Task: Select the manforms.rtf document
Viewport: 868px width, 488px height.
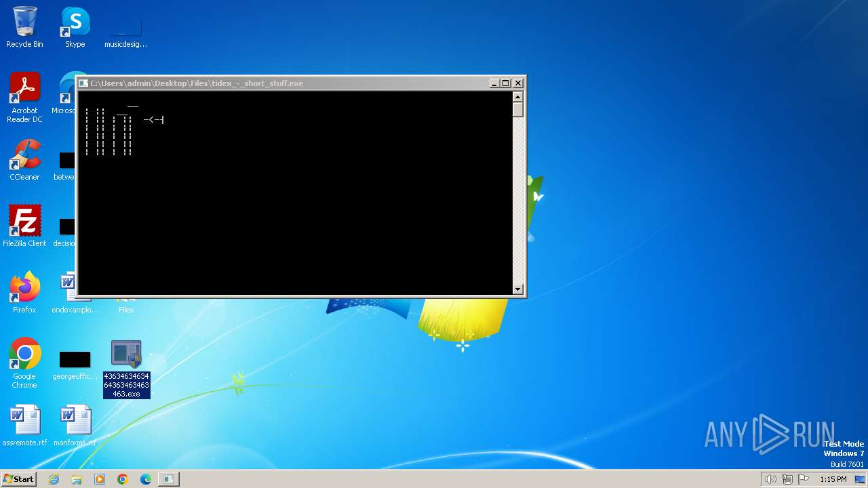Action: point(75,426)
